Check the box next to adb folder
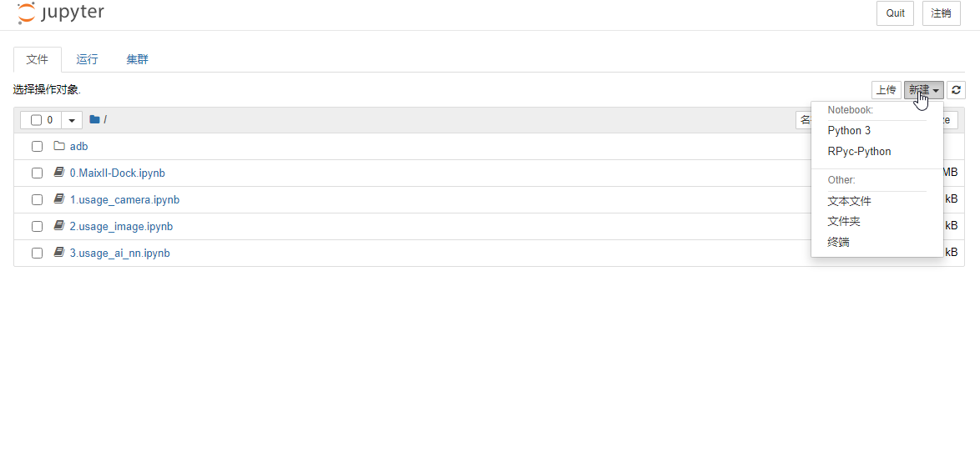The image size is (980, 467). tap(37, 147)
